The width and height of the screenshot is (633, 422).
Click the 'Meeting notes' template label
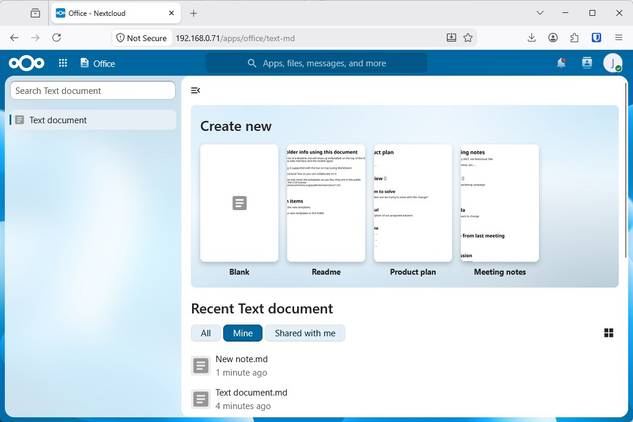[x=500, y=272]
